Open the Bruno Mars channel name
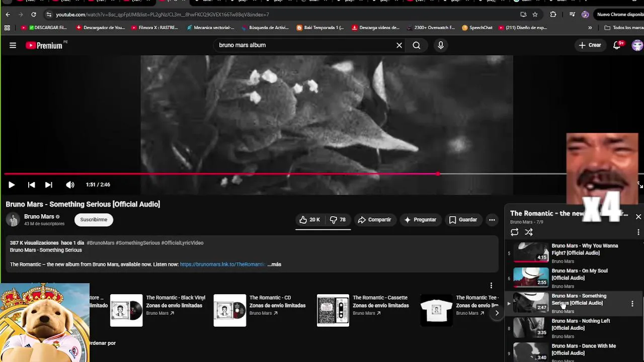 (x=39, y=217)
